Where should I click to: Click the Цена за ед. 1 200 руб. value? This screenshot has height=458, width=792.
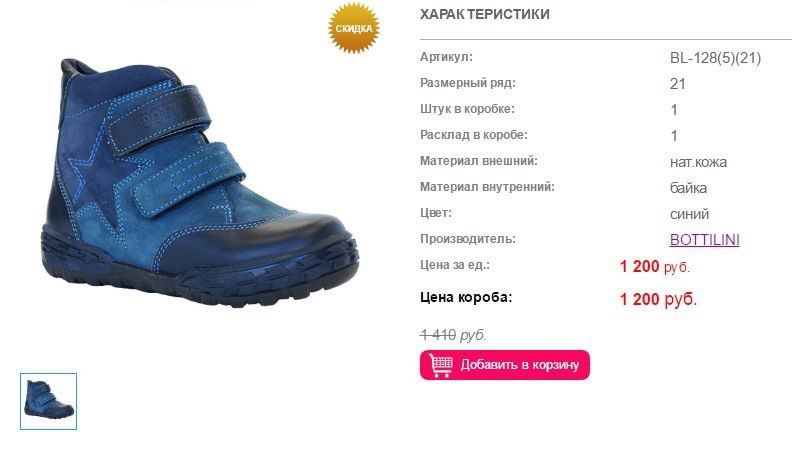(655, 266)
